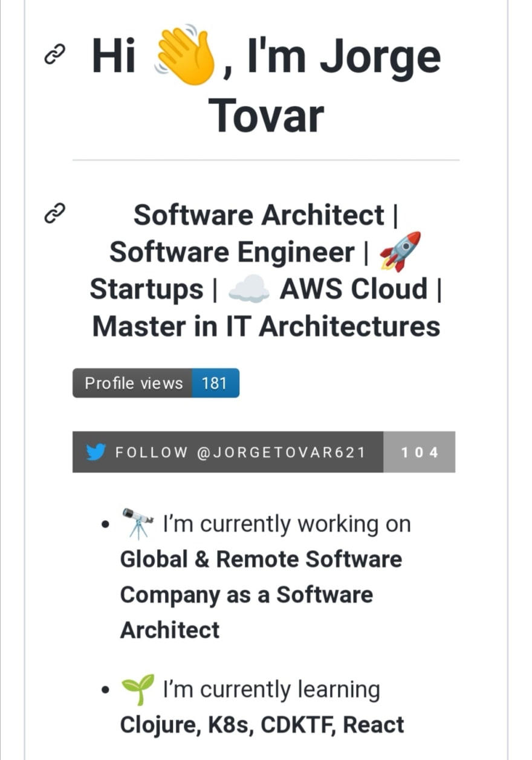Viewport: 532px width, 760px height.
Task: Click the anchor link icon beside Software Architect heading
Action: (x=55, y=214)
